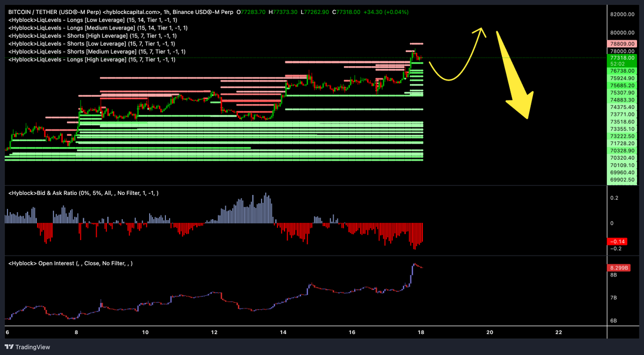Click date 18 on the time axis
The width and height of the screenshot is (644, 355).
pos(421,332)
